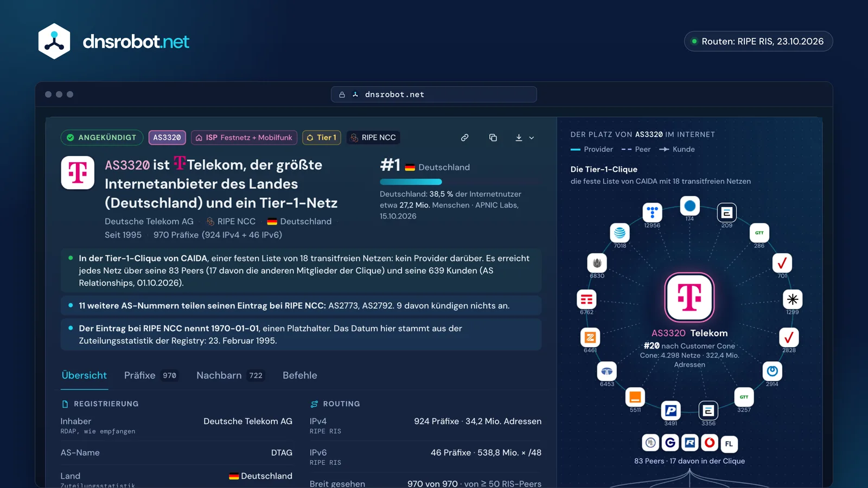This screenshot has height=488, width=868.
Task: Select the AS1299 asterisk node
Action: (793, 299)
